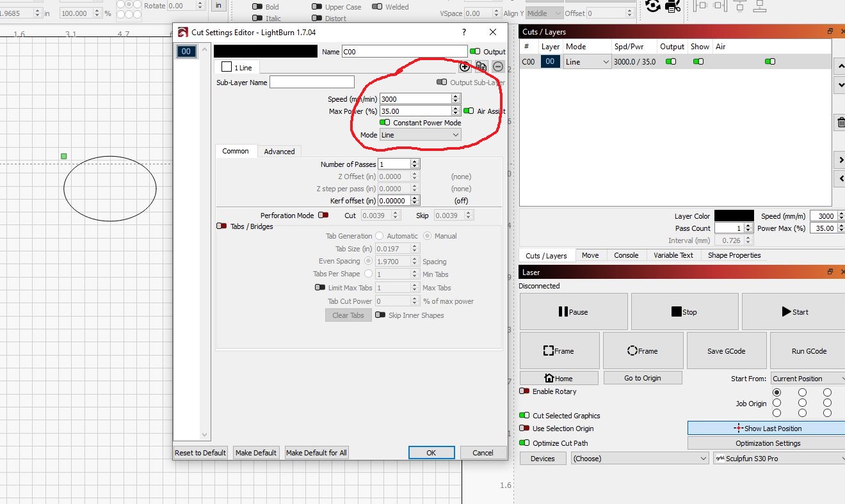The width and height of the screenshot is (845, 504).
Task: Click the circular arrows icon in top toolbar
Action: tap(653, 6)
